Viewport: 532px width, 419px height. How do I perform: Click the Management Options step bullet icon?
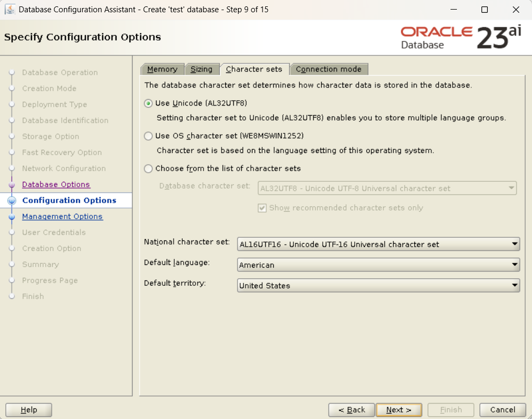pyautogui.click(x=12, y=216)
